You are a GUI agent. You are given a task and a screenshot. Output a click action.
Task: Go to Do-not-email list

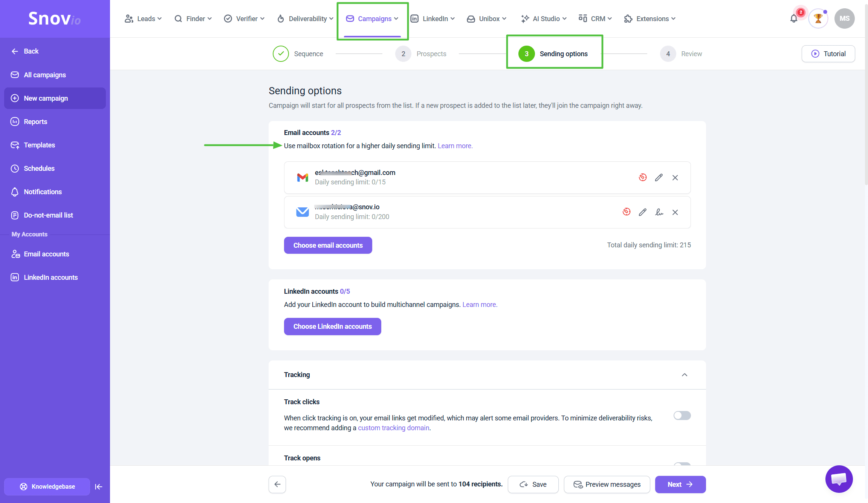coord(48,215)
